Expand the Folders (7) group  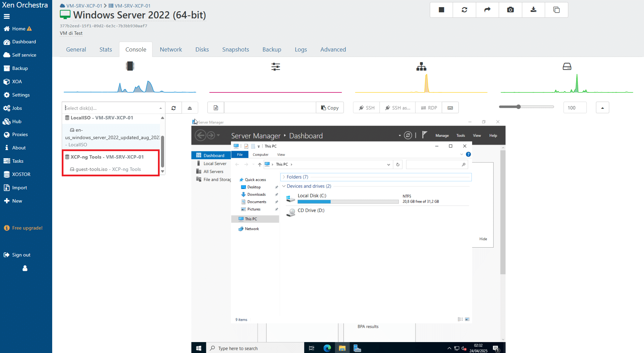click(x=284, y=177)
